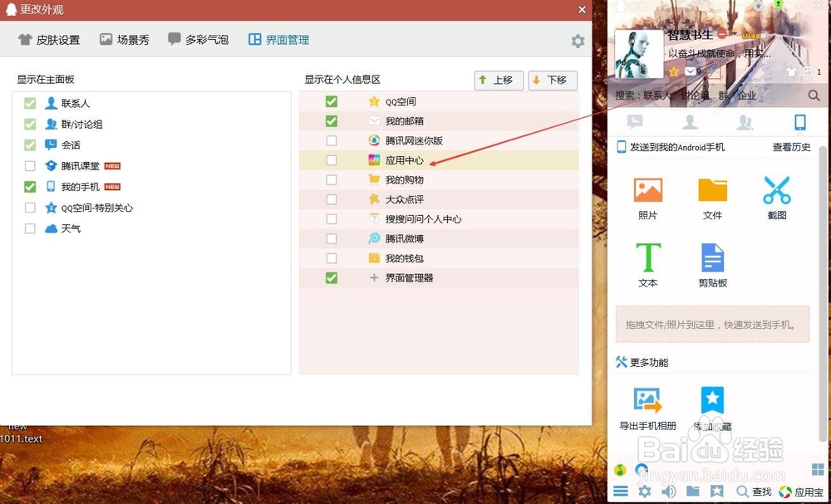Click the QQ空间 star icon under the signature
The image size is (831, 504).
(x=674, y=71)
